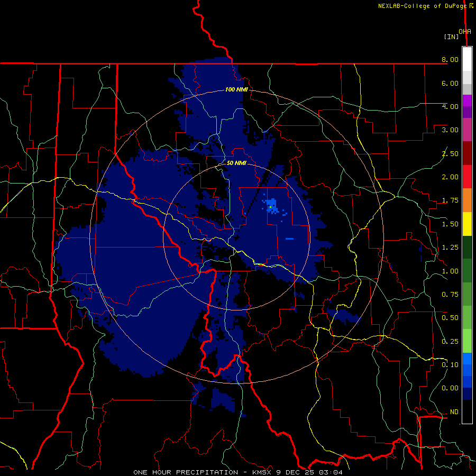Viewport: 476px width, 476px height.
Task: Click the 6.00 legend value
Action: pos(450,83)
